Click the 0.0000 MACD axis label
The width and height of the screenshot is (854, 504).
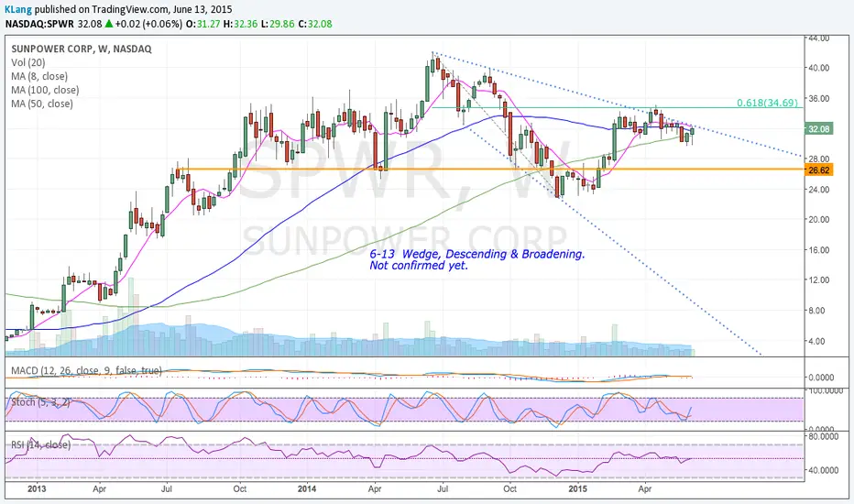pos(821,377)
